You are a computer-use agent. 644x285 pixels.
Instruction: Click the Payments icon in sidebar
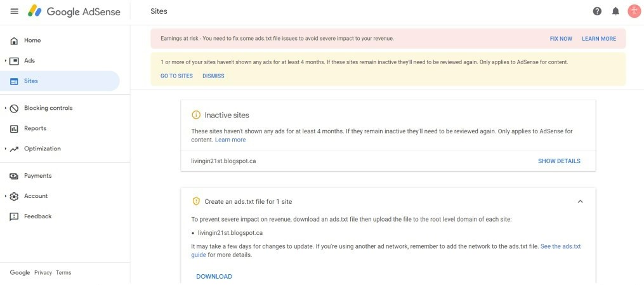14,176
